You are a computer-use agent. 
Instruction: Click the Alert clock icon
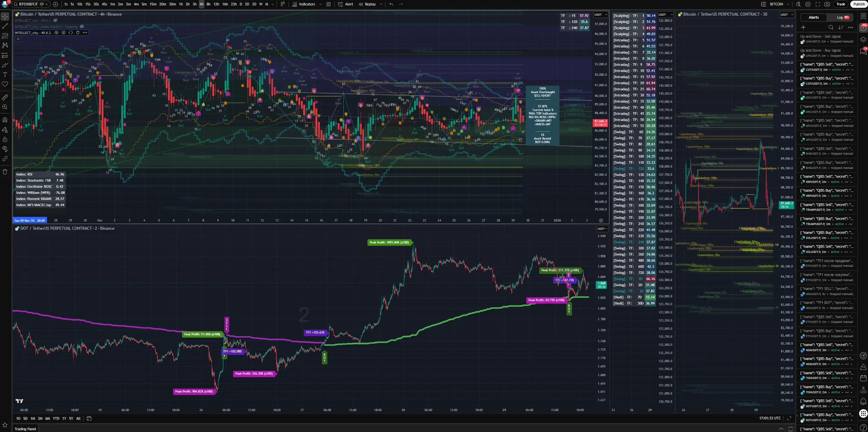pos(341,4)
